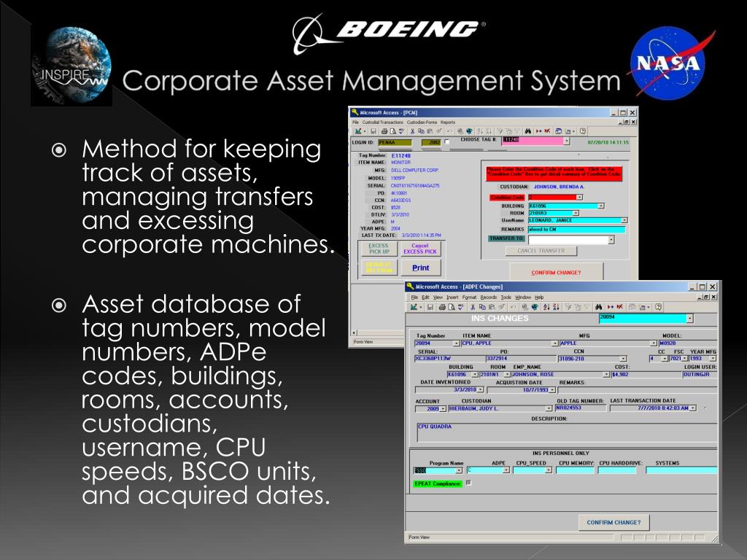The height and width of the screenshot is (560, 747).
Task: Toggle the EPEAT Compliance checkbox
Action: click(x=468, y=483)
